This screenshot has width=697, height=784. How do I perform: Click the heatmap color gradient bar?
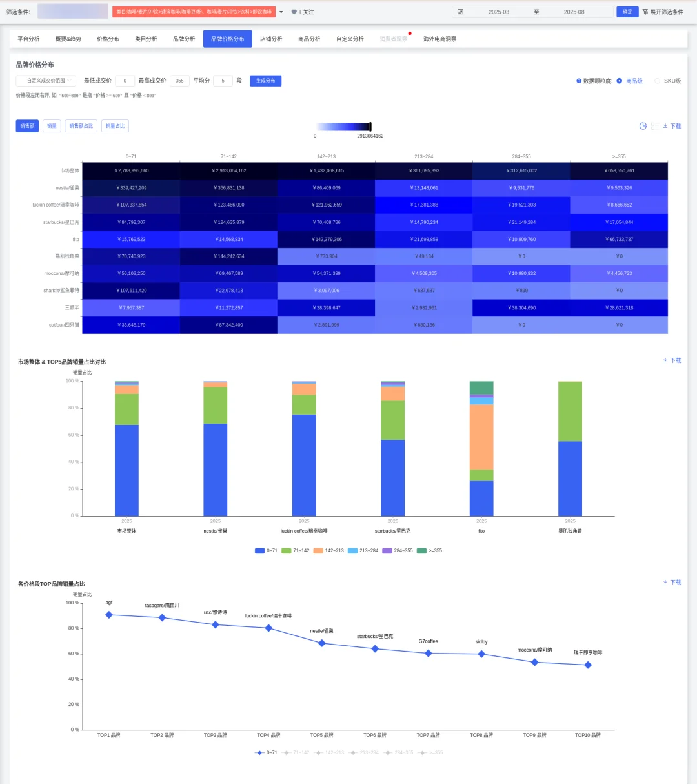coord(343,127)
